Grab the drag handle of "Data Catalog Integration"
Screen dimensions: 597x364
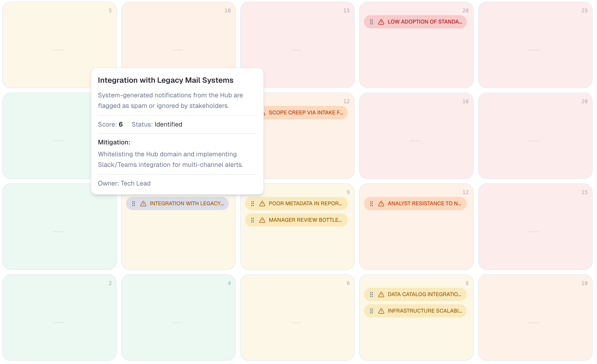372,294
